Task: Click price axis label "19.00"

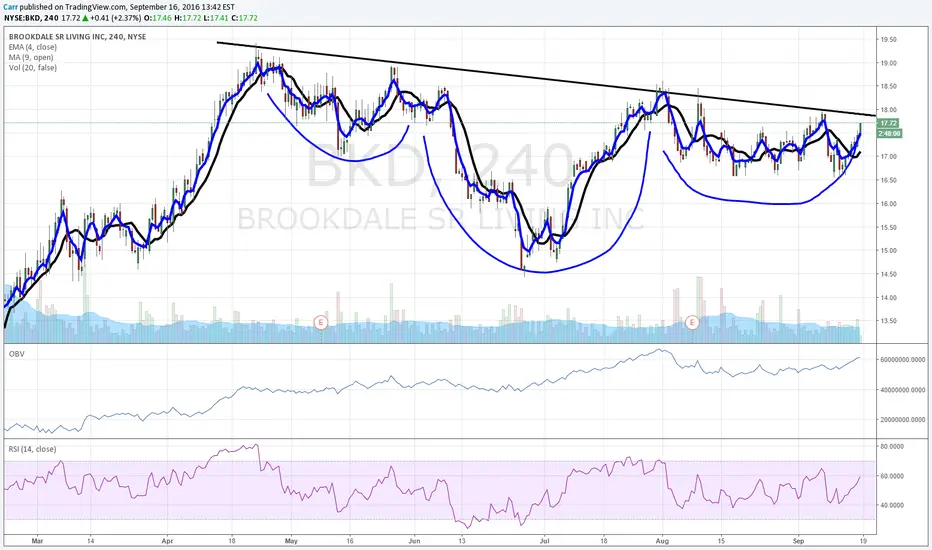Action: pyautogui.click(x=889, y=63)
